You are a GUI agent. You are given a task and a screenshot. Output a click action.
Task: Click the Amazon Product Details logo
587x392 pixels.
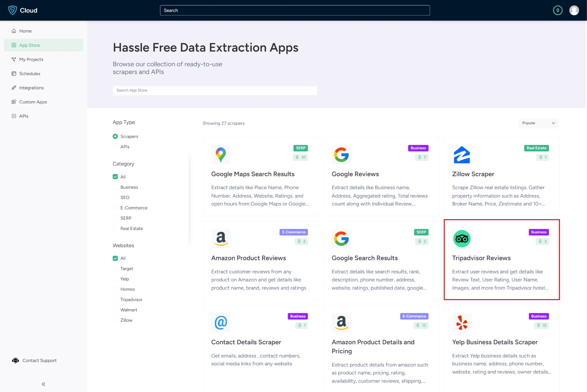(341, 322)
